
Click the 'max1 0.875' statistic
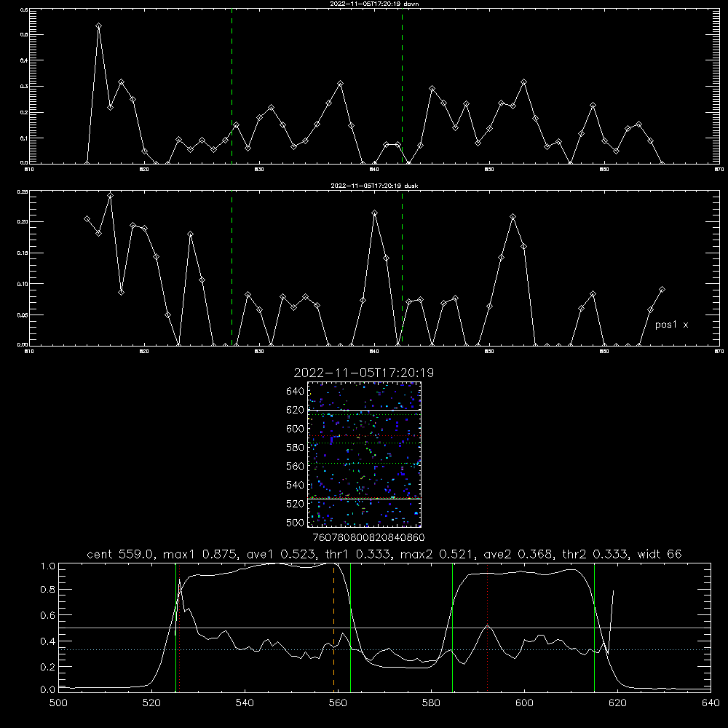[x=201, y=554]
